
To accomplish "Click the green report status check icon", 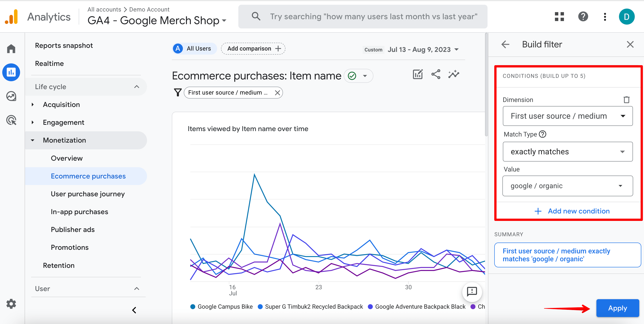I will [x=352, y=76].
